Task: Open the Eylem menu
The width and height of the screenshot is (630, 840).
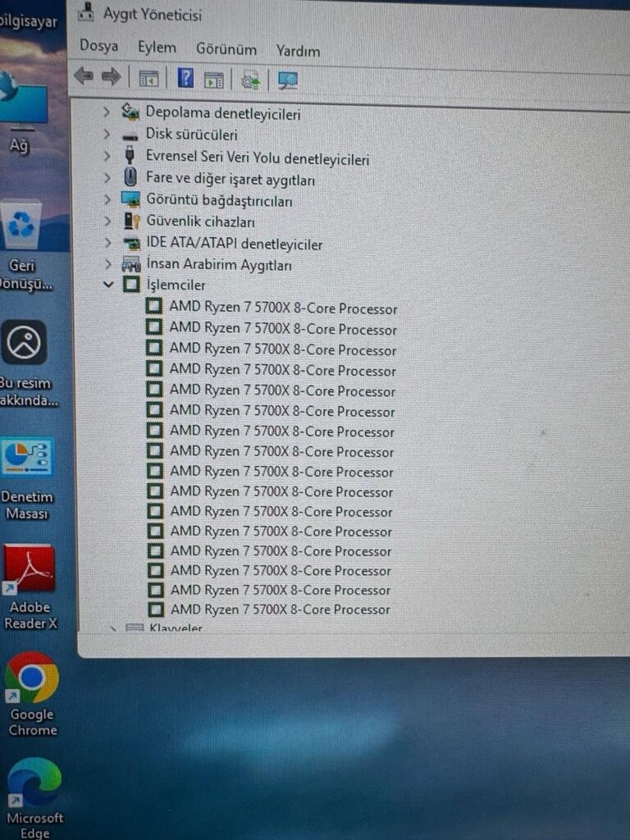Action: click(157, 48)
